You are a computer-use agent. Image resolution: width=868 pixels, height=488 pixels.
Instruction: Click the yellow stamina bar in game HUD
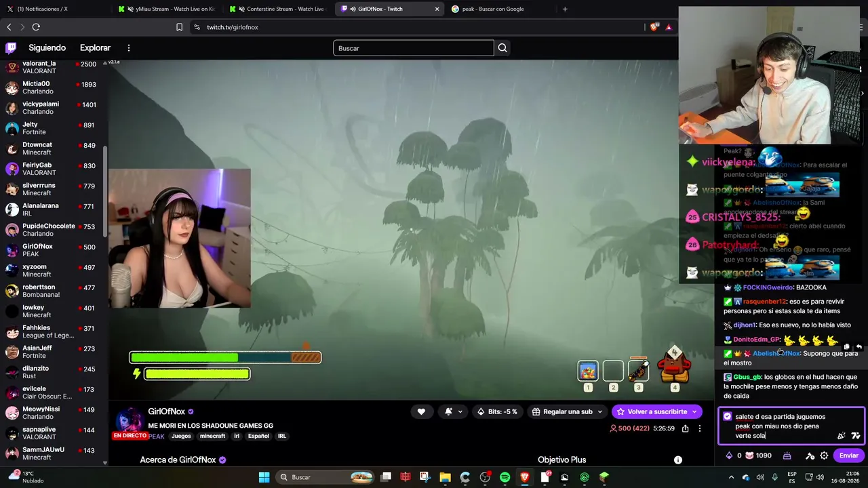coord(197,373)
